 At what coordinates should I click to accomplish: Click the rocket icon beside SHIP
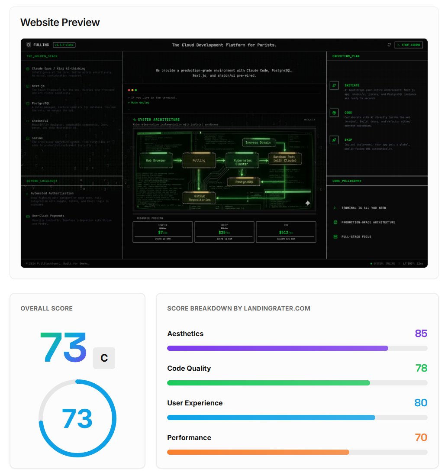334,139
